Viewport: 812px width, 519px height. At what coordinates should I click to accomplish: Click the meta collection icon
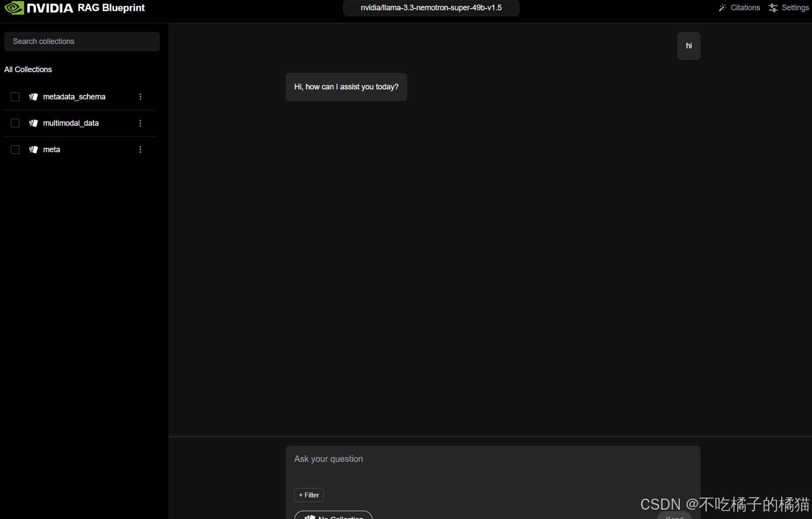pos(33,150)
